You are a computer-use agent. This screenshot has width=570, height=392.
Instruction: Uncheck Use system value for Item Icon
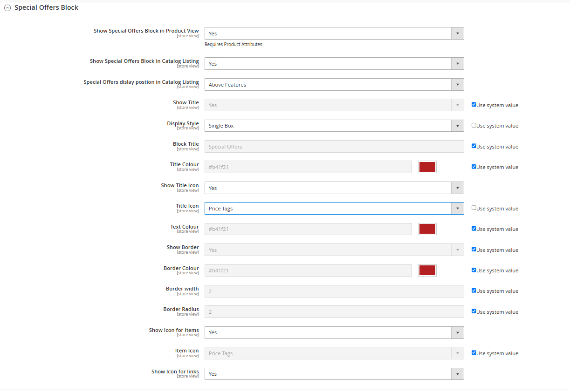tap(474, 353)
